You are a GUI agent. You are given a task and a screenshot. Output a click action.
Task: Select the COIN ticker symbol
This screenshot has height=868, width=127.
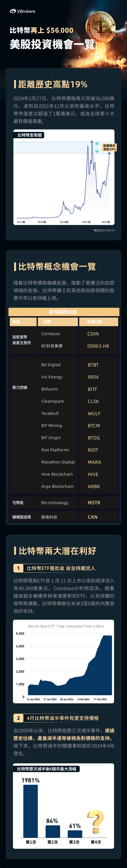point(93,334)
